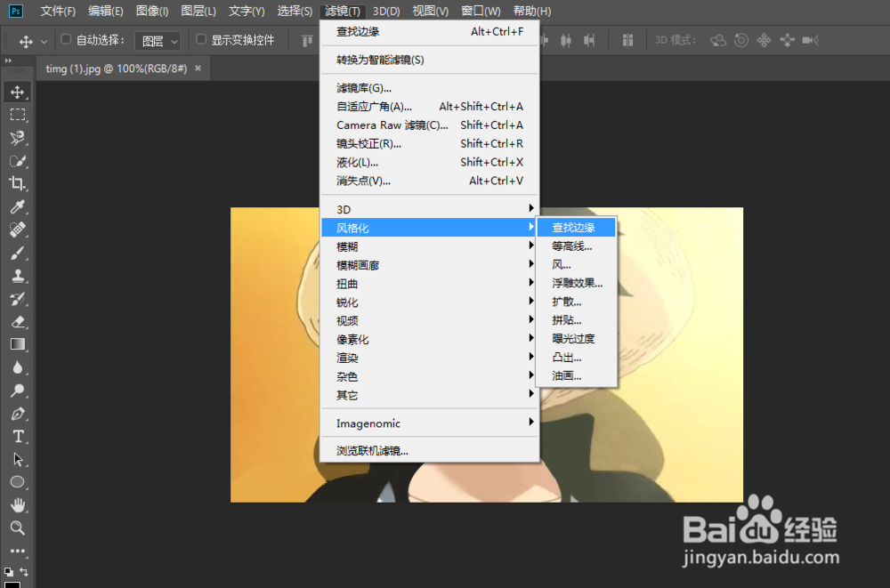Image resolution: width=890 pixels, height=588 pixels.
Task: Select 查找边缘 from the stylize submenu
Action: [x=576, y=227]
